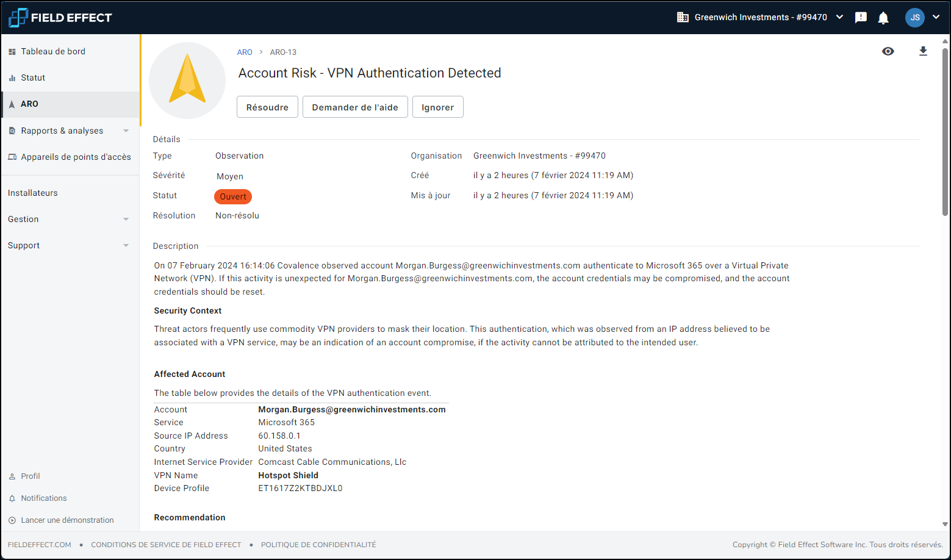The width and height of the screenshot is (951, 560).
Task: Click the Lancer une démonstration play icon
Action: pos(12,520)
